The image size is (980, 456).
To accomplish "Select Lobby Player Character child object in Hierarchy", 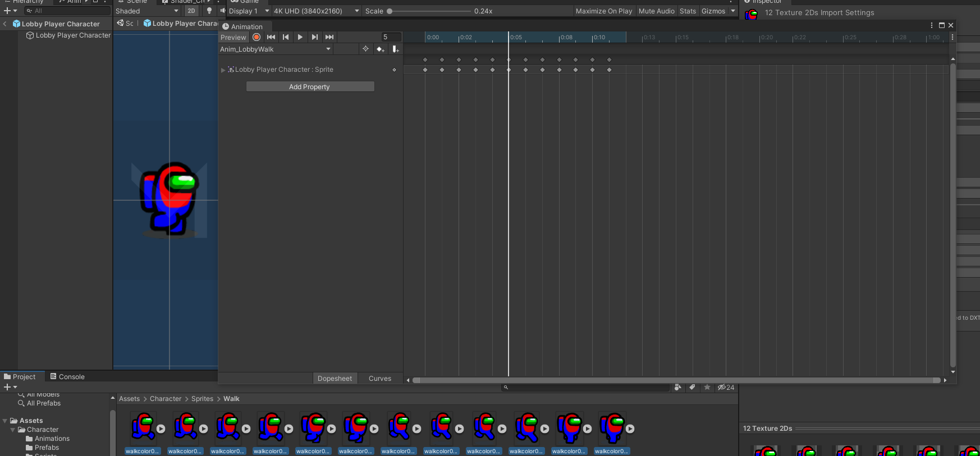I will 73,35.
